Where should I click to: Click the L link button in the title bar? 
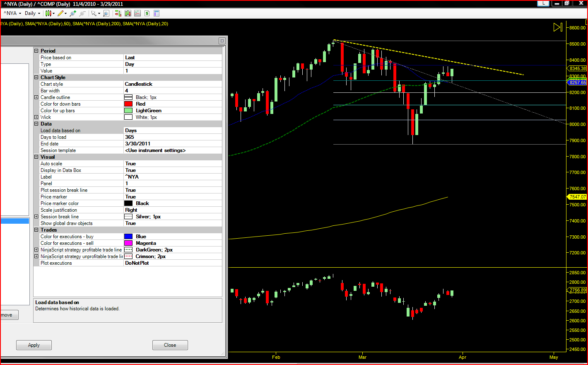pos(543,3)
